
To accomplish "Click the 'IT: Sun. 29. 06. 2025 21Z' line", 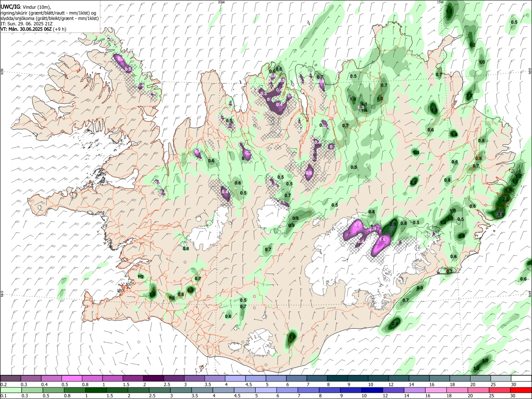I will (26, 24).
